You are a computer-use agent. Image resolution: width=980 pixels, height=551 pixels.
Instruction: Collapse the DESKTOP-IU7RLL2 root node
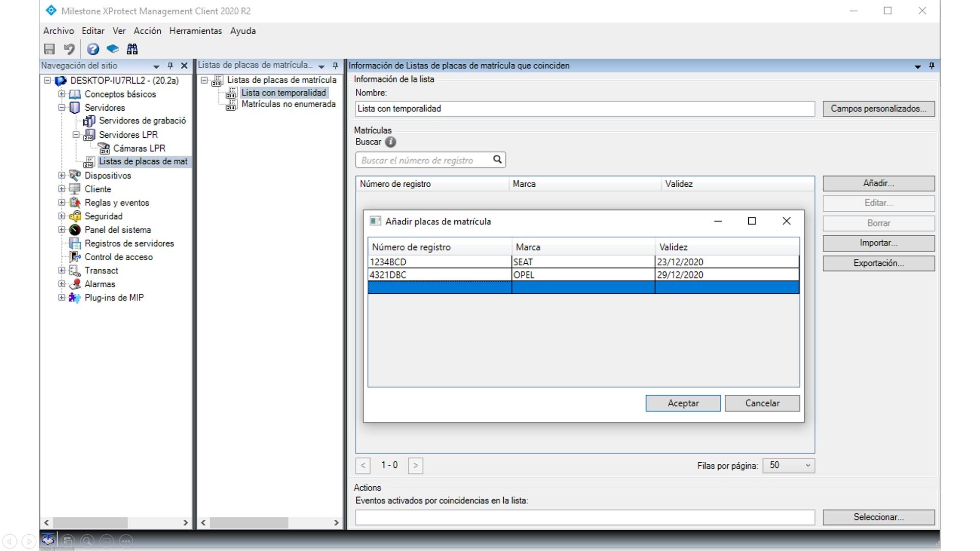coord(47,81)
